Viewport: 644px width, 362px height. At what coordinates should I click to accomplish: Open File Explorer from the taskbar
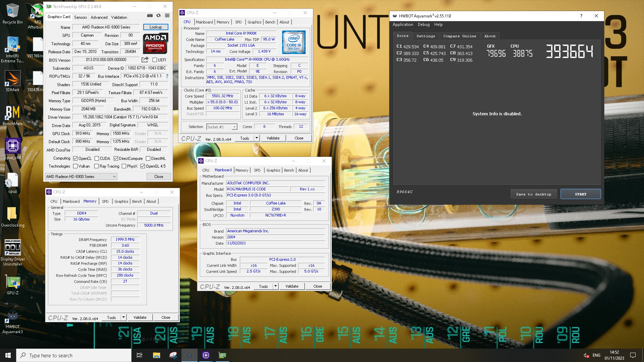[156, 355]
